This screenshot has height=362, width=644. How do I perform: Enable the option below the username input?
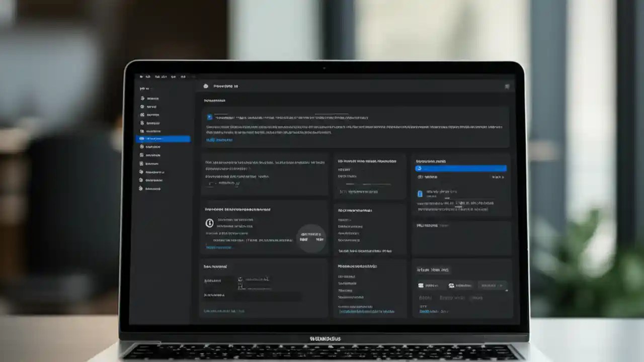[x=240, y=288]
